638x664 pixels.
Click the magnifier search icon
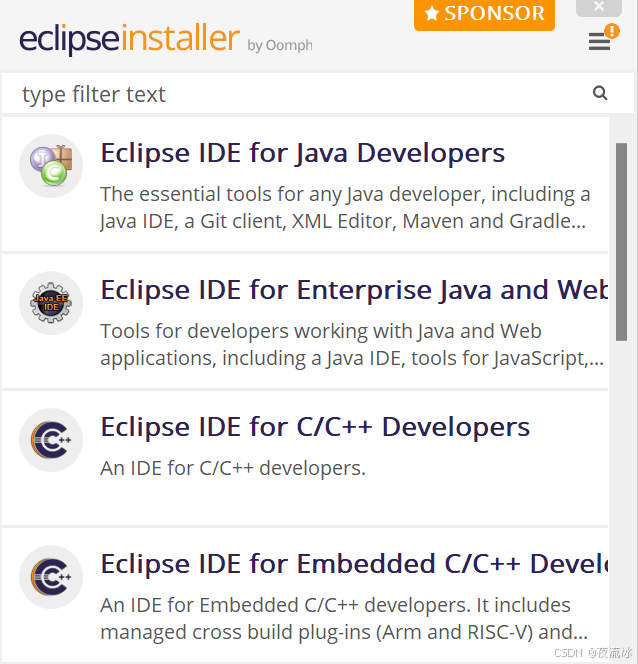coord(600,93)
